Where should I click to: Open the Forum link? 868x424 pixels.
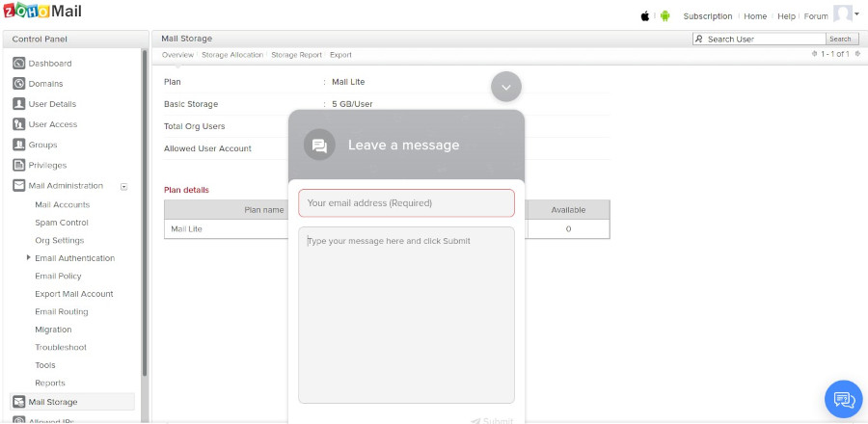[815, 16]
